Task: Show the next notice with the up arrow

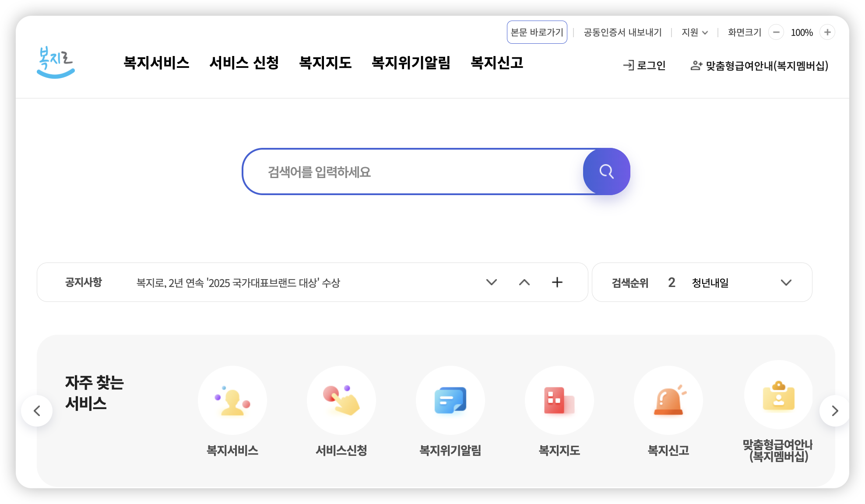Action: [x=524, y=282]
